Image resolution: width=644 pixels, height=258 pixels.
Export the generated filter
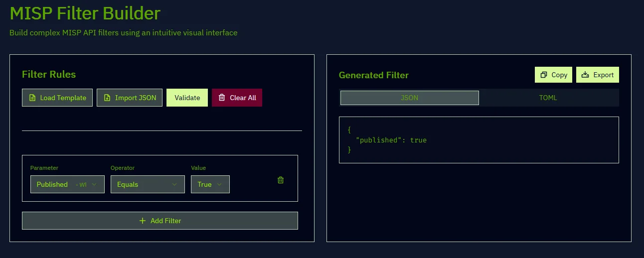(x=598, y=75)
